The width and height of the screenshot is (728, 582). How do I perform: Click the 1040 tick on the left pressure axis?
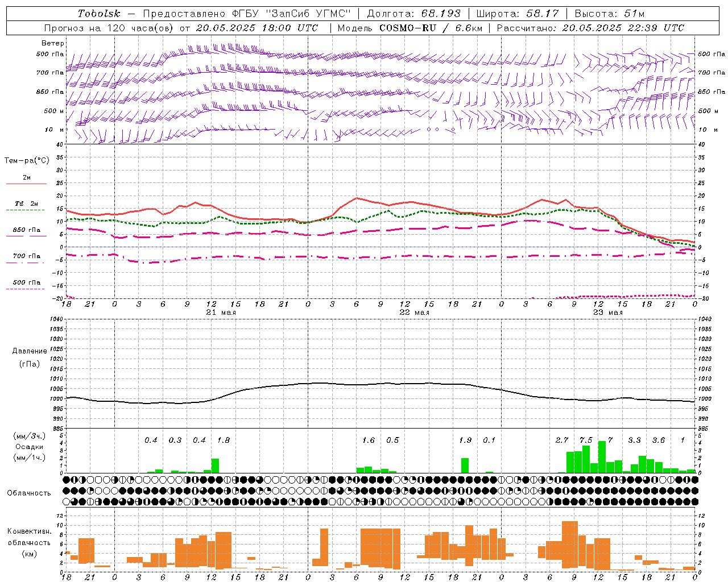click(56, 319)
